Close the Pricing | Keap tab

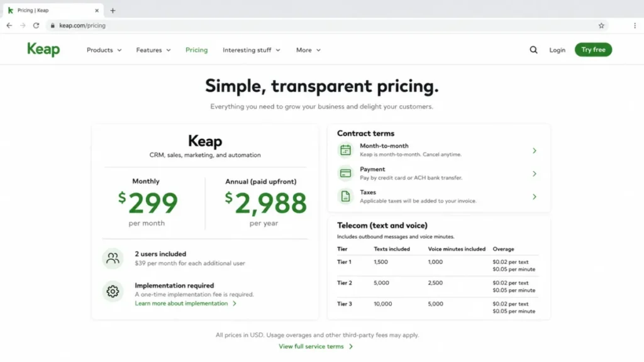pos(97,11)
